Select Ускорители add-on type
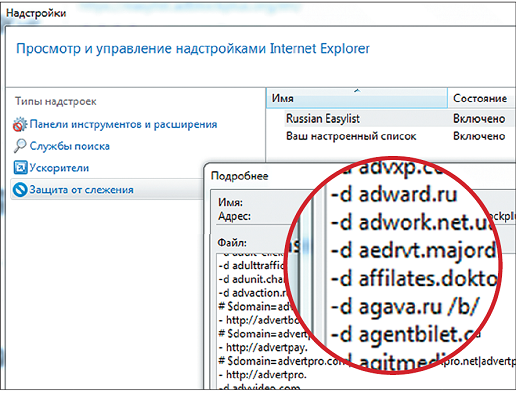This screenshot has width=516, height=393. (59, 168)
